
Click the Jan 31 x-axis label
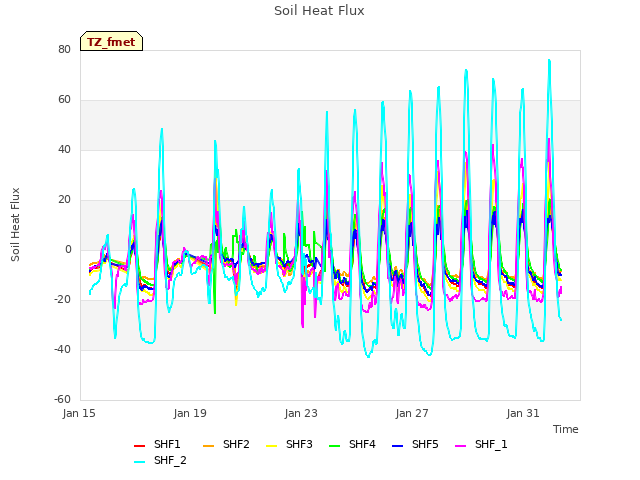pos(523,413)
